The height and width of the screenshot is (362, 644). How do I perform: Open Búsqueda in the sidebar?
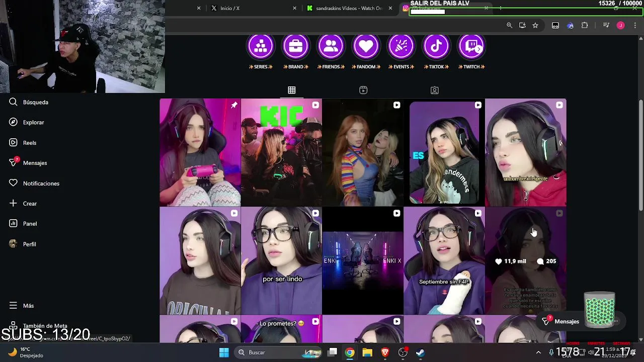tap(29, 102)
